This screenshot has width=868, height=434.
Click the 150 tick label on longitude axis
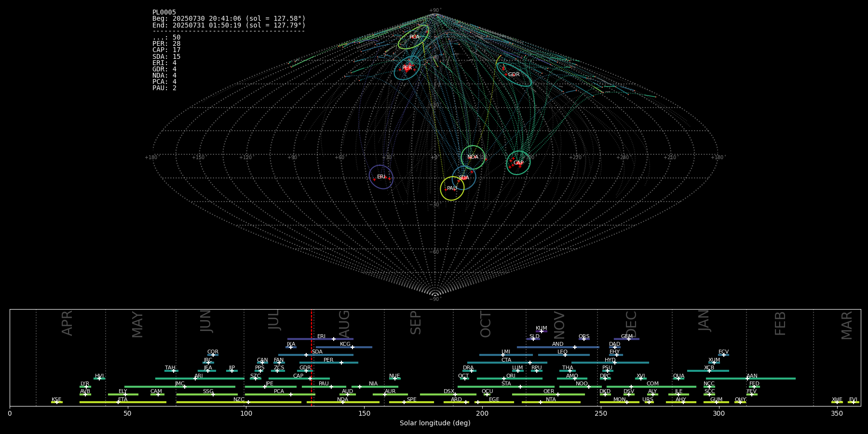click(364, 414)
